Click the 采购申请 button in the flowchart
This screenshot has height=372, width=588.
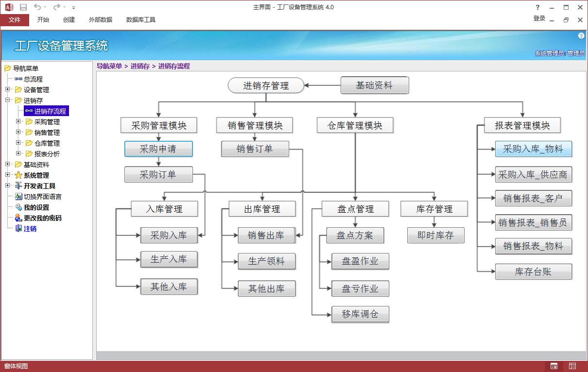point(158,149)
